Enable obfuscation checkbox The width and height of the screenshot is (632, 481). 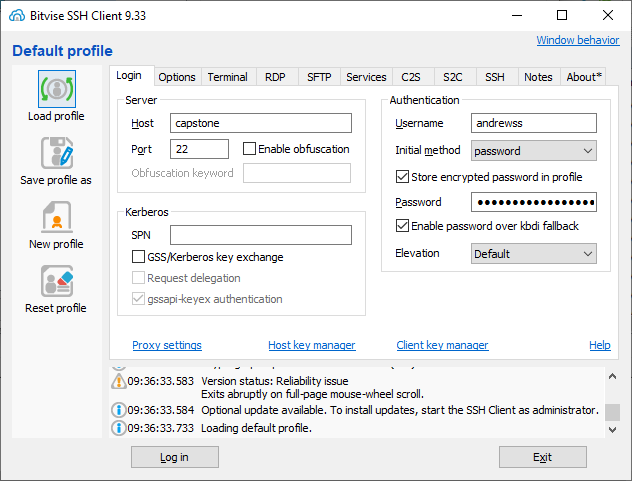(x=250, y=149)
